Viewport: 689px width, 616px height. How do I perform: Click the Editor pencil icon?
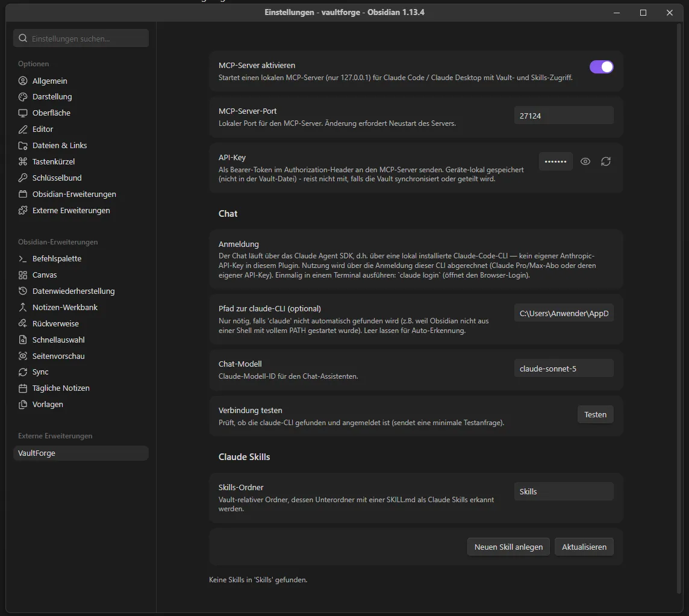[23, 129]
